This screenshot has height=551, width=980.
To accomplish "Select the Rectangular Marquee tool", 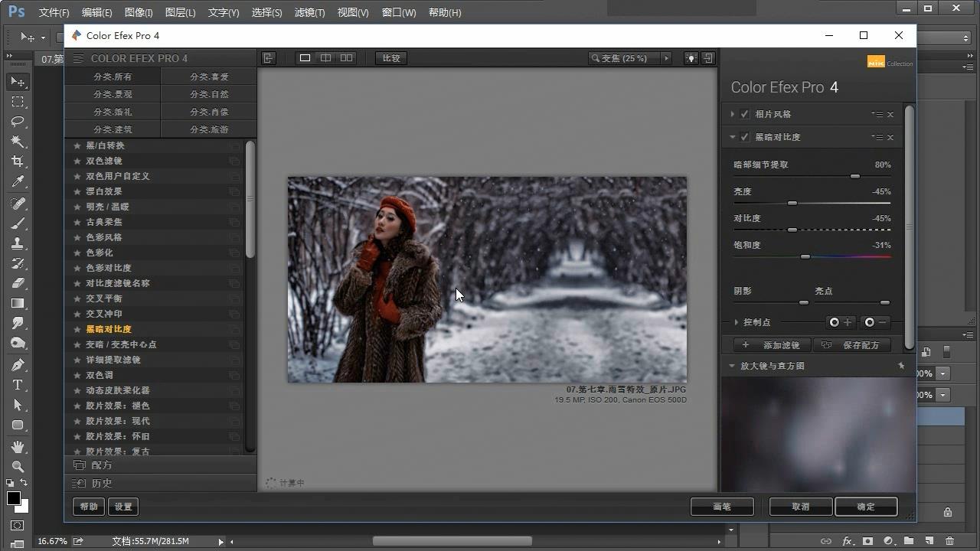I will point(17,101).
